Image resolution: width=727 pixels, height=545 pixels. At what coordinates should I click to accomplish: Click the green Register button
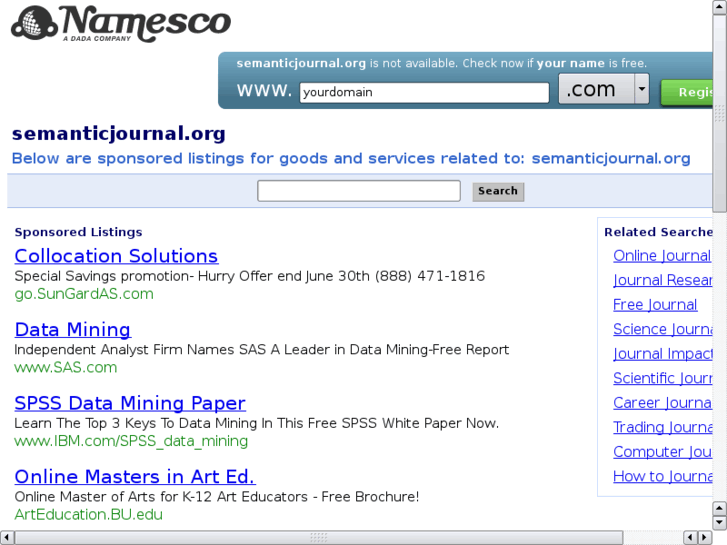coord(687,92)
